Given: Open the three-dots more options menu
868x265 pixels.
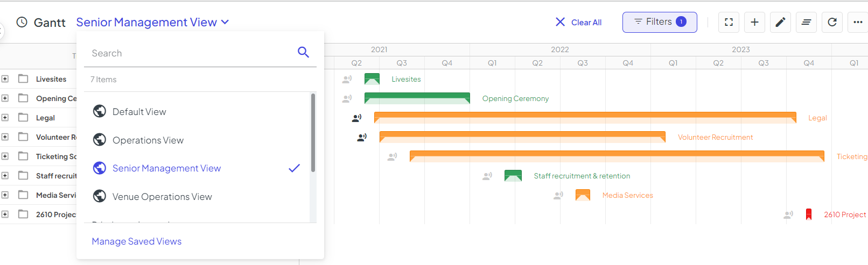Looking at the screenshot, I should coord(858,22).
